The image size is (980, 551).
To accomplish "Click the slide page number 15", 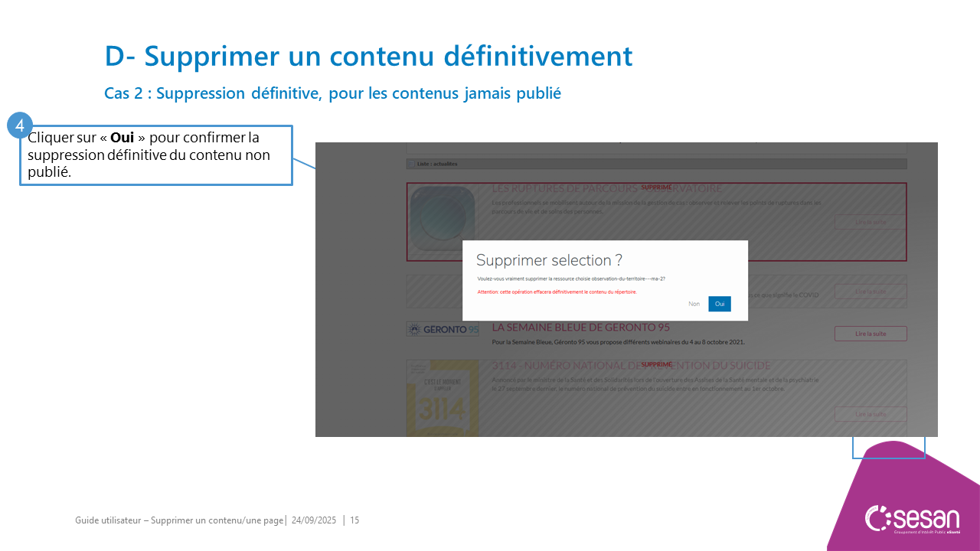I will pyautogui.click(x=354, y=520).
